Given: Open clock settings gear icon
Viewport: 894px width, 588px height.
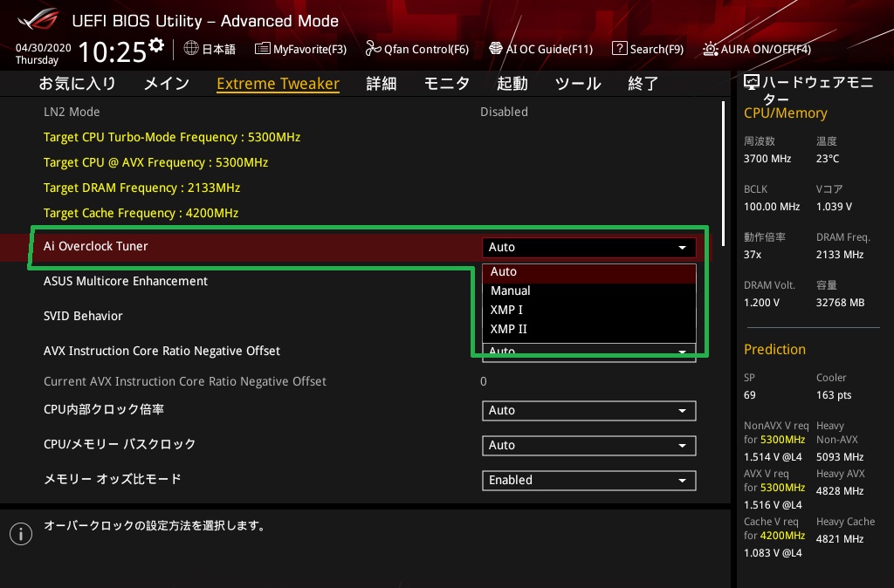Looking at the screenshot, I should [156, 45].
